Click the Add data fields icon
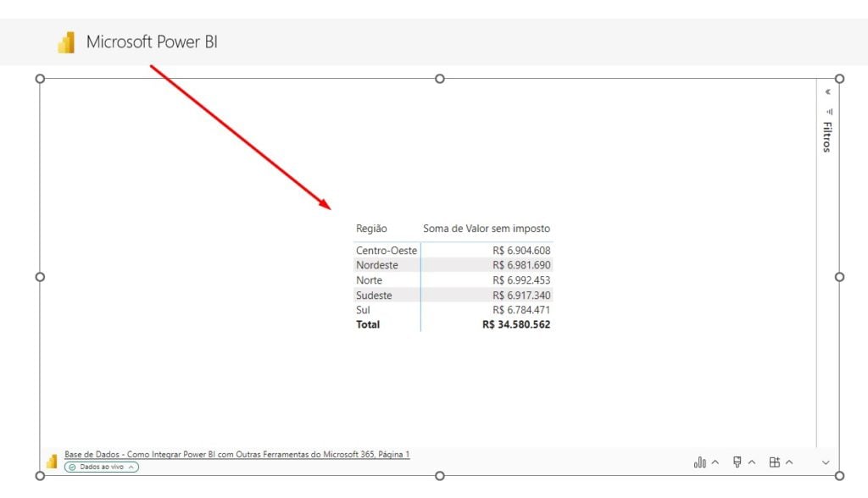Screen dimensions: 868x498 [774, 462]
